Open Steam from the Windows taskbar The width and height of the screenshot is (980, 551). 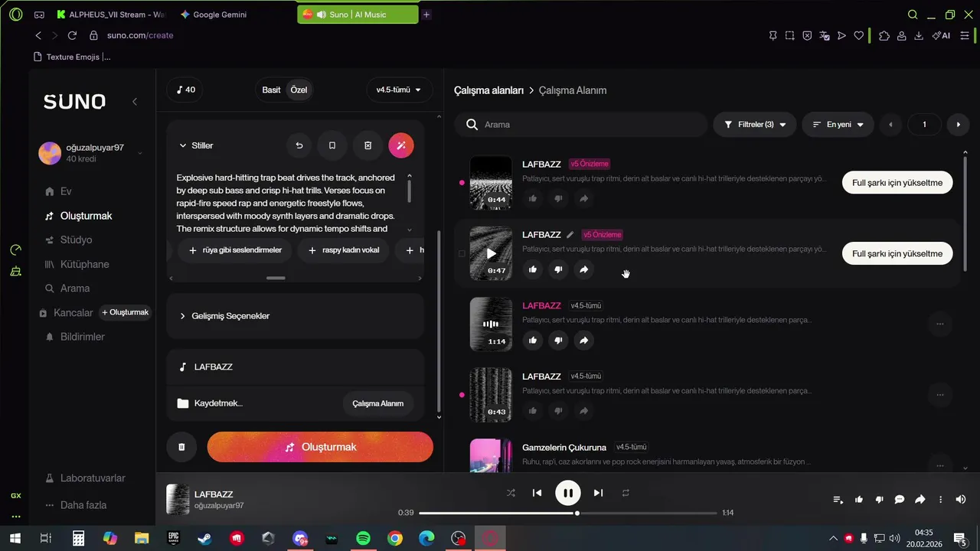(204, 539)
